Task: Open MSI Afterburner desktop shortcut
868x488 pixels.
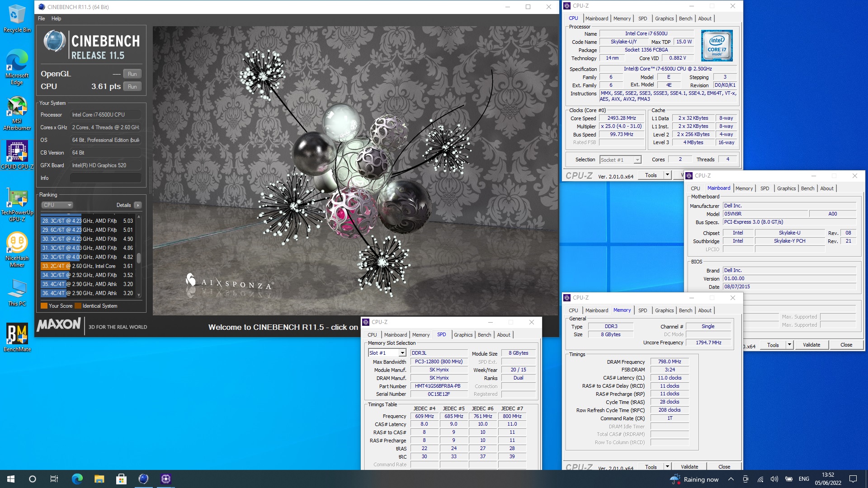Action: tap(17, 113)
